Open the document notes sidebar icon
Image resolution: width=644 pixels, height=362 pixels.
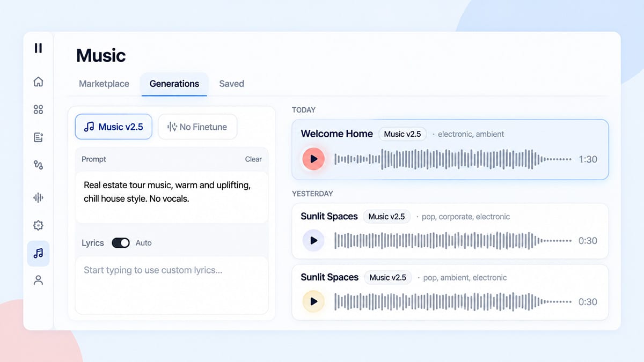point(38,137)
